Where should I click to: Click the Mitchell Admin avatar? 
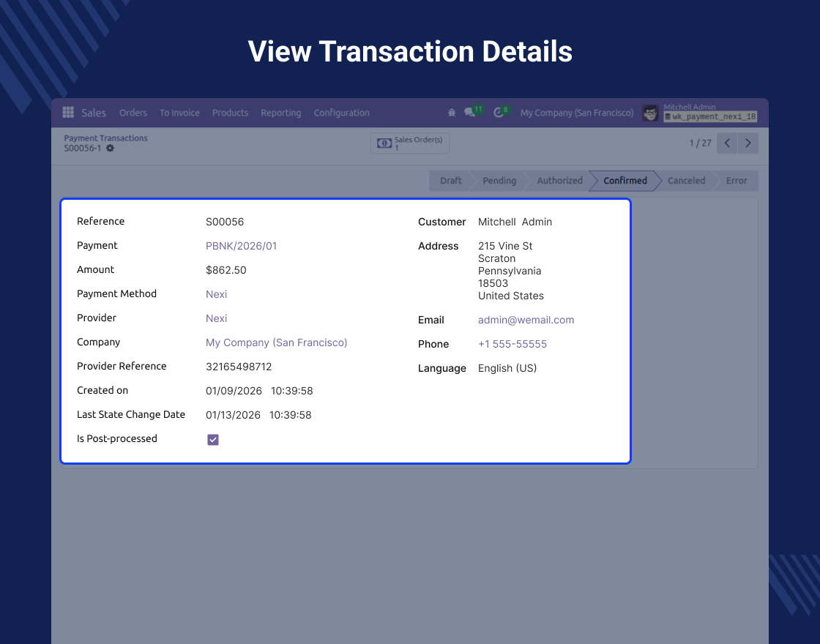[650, 113]
